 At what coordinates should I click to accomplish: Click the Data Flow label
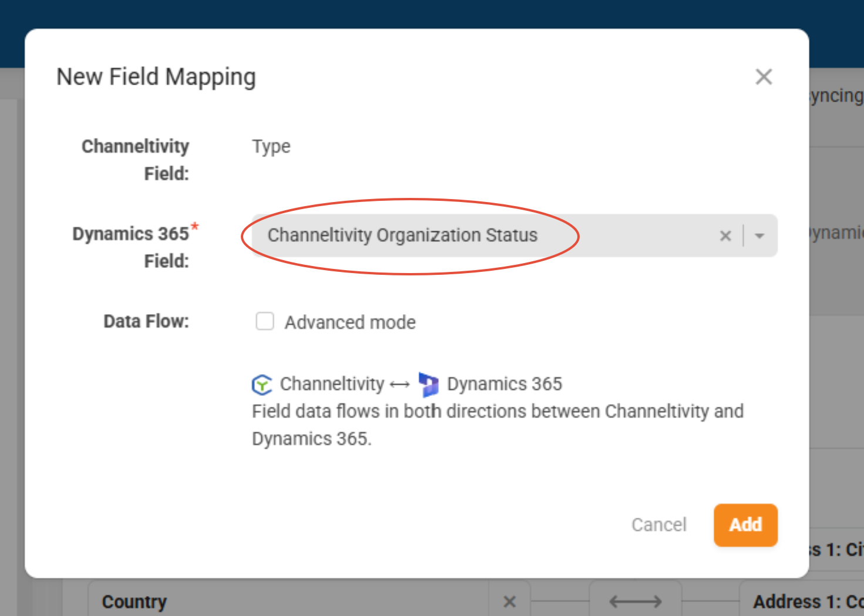146,321
